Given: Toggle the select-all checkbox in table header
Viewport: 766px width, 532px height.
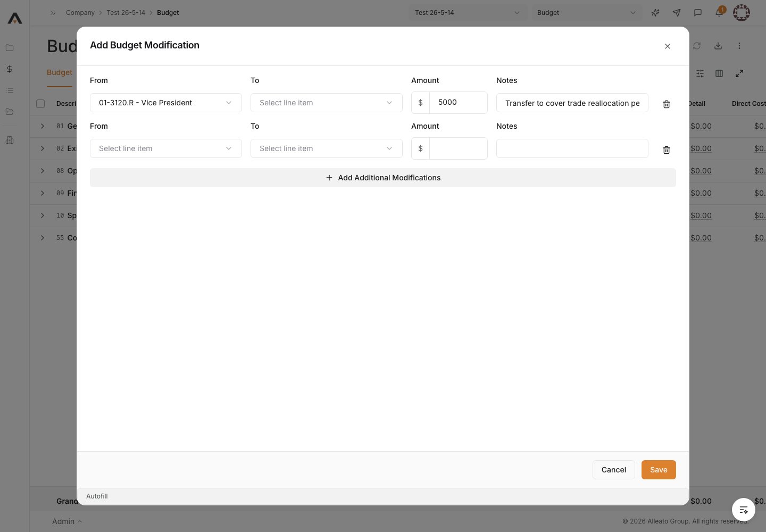Looking at the screenshot, I should pos(40,104).
